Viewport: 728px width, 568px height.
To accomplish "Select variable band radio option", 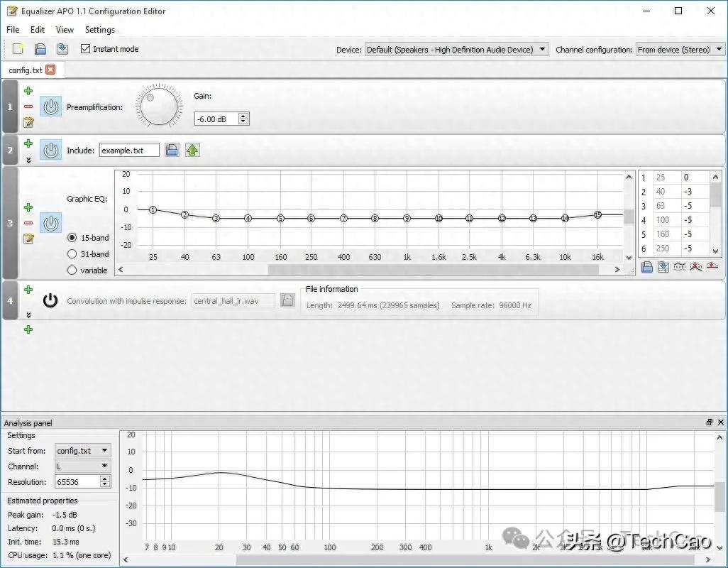I will (x=72, y=271).
